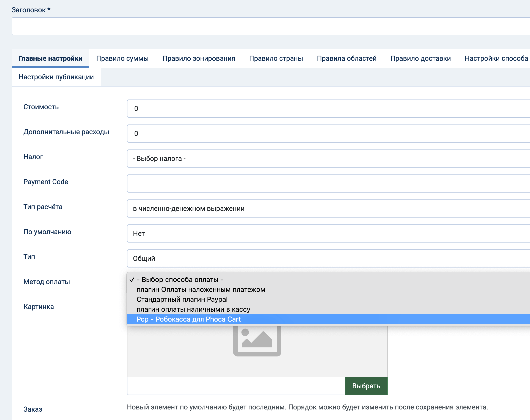
Task: Open the Правила областей tab
Action: [x=347, y=58]
